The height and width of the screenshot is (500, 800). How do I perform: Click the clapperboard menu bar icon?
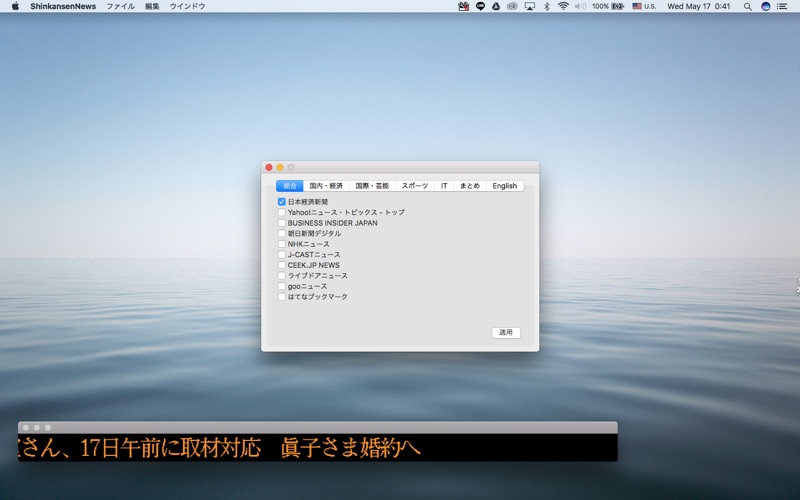(x=463, y=6)
